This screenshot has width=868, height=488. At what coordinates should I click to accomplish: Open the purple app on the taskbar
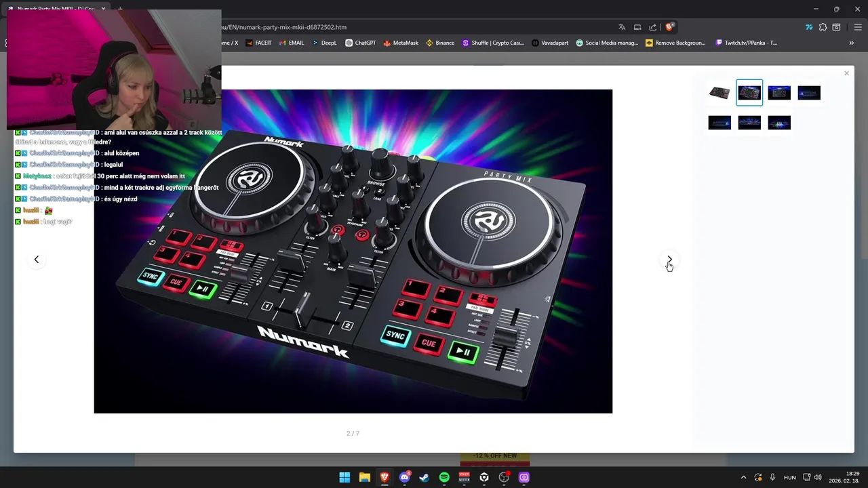[x=524, y=477]
